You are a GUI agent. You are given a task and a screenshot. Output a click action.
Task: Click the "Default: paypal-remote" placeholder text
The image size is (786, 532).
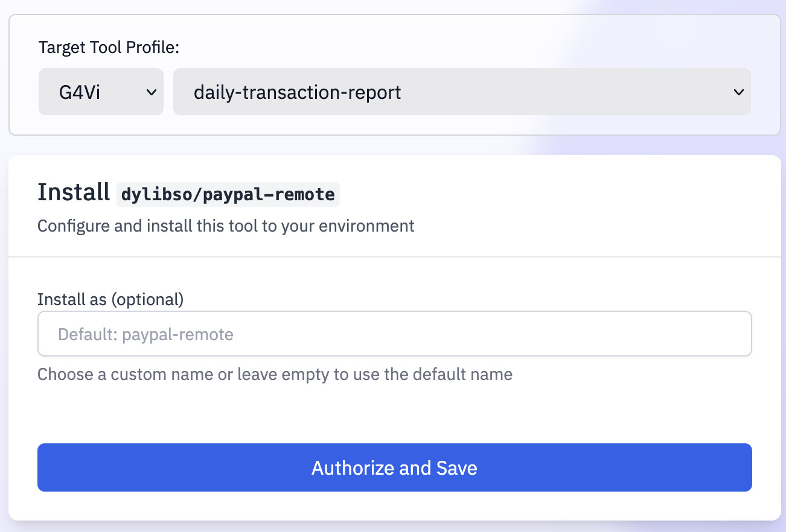(145, 334)
